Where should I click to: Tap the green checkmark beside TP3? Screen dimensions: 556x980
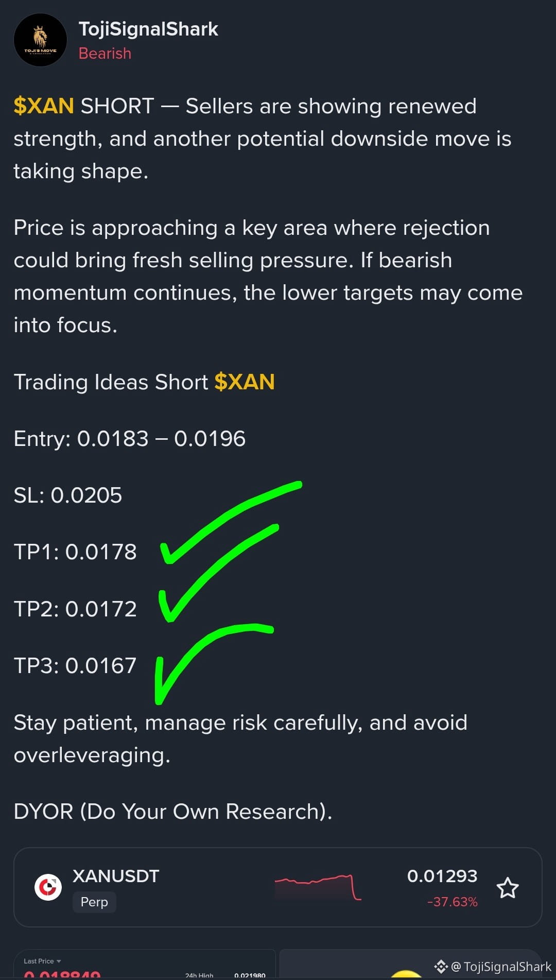tap(214, 663)
